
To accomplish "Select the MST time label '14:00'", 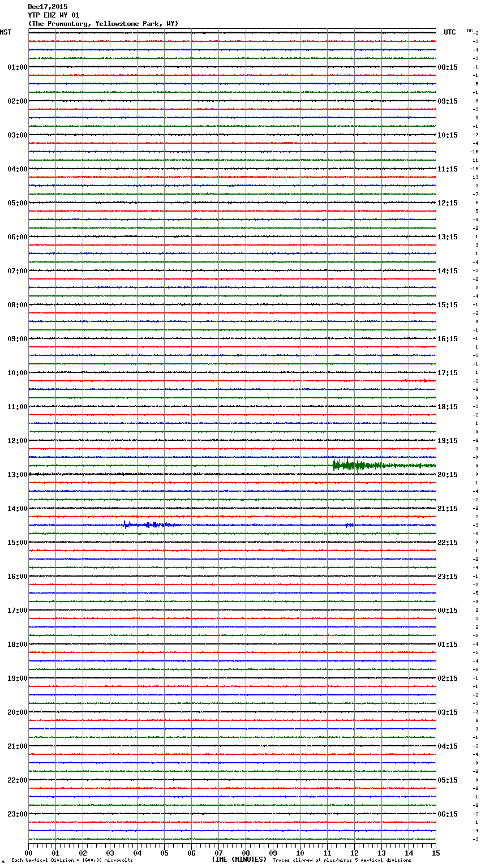I will click(x=18, y=509).
